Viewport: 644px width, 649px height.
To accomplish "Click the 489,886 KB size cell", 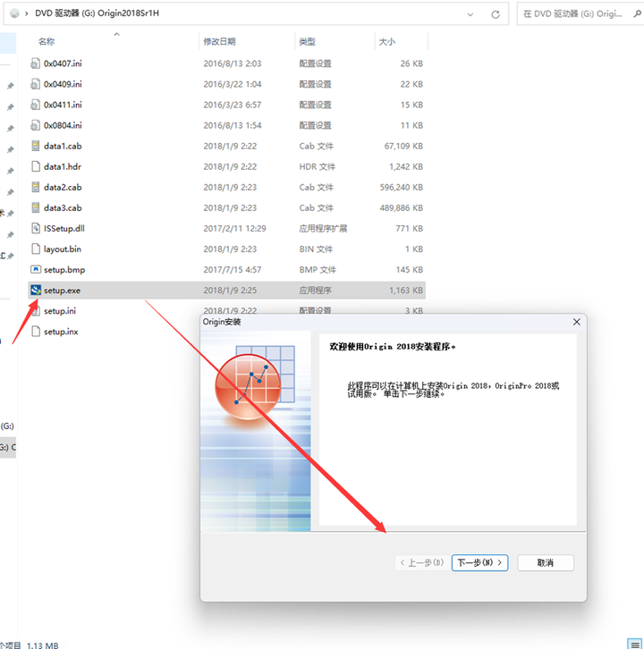I will (402, 207).
